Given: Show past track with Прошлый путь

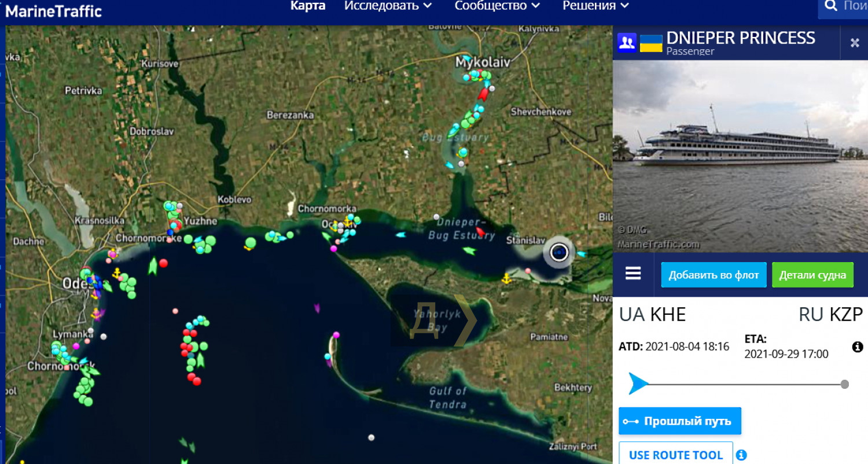Looking at the screenshot, I should [680, 421].
